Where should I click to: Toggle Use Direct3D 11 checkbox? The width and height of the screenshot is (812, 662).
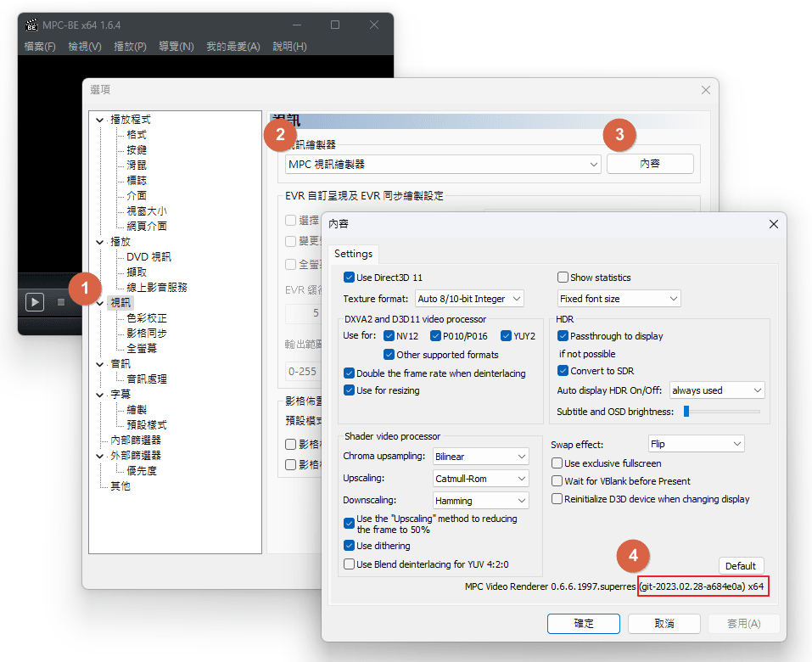349,278
